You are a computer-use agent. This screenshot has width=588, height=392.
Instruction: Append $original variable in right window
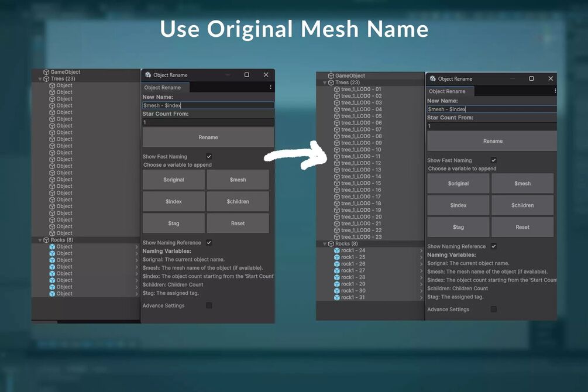[x=458, y=184]
